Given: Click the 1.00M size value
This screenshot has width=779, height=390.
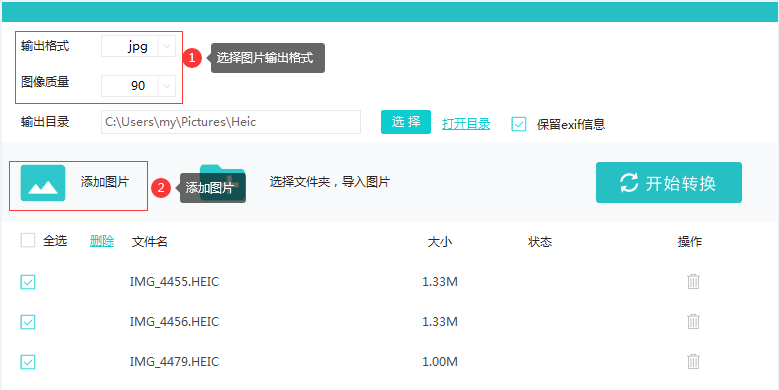Looking at the screenshot, I should [440, 362].
